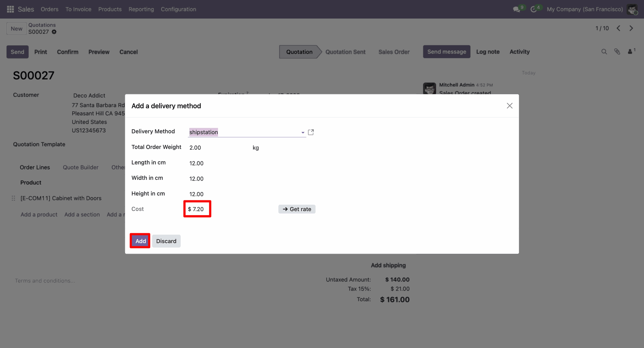
Task: Click Add shipping link
Action: pos(388,265)
